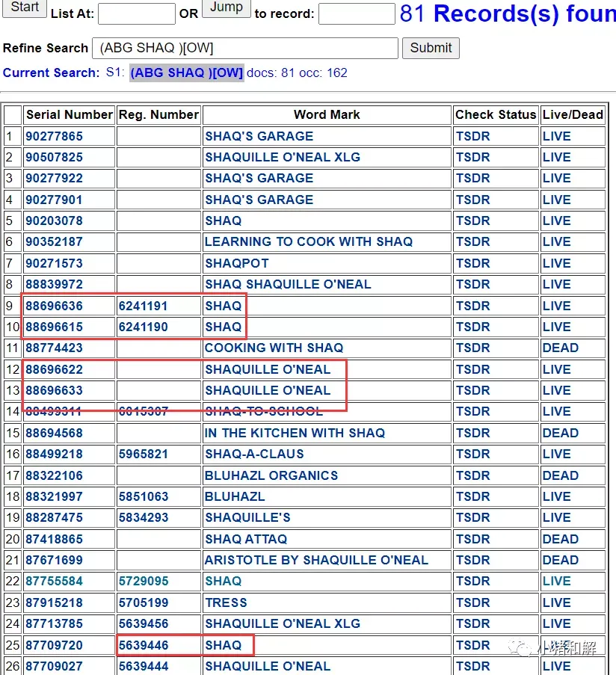Check TSDR status for SHAQPOT row
The height and width of the screenshot is (675, 616).
(473, 263)
